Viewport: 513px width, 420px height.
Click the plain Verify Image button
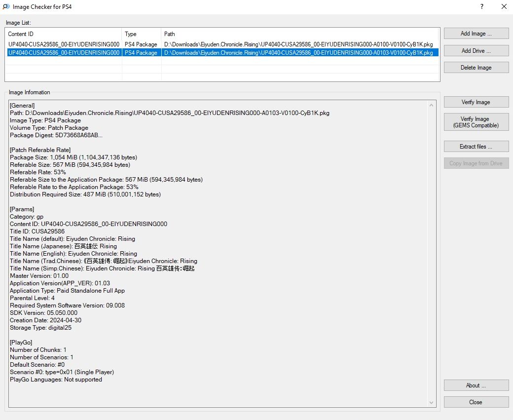pyautogui.click(x=476, y=102)
